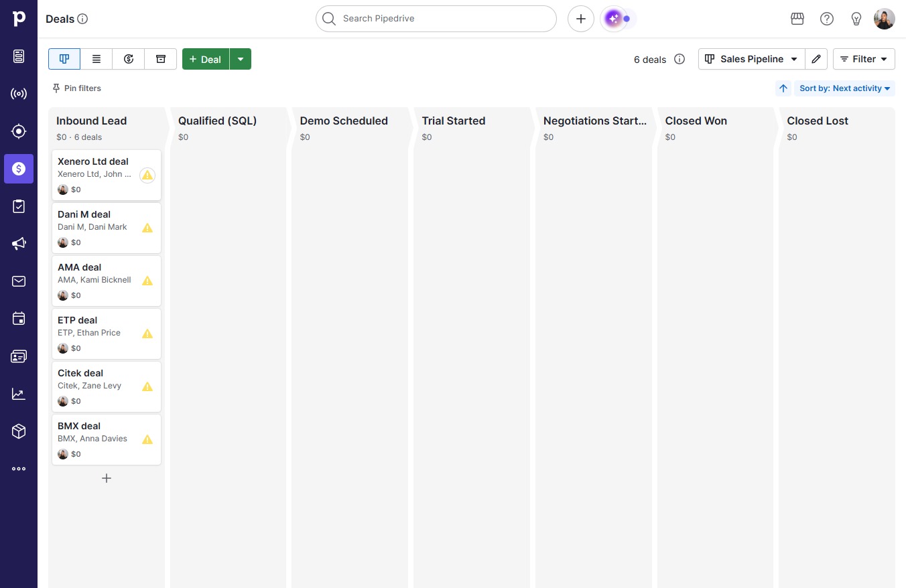906x588 pixels.
Task: Switch to the forecast view
Action: 129,59
